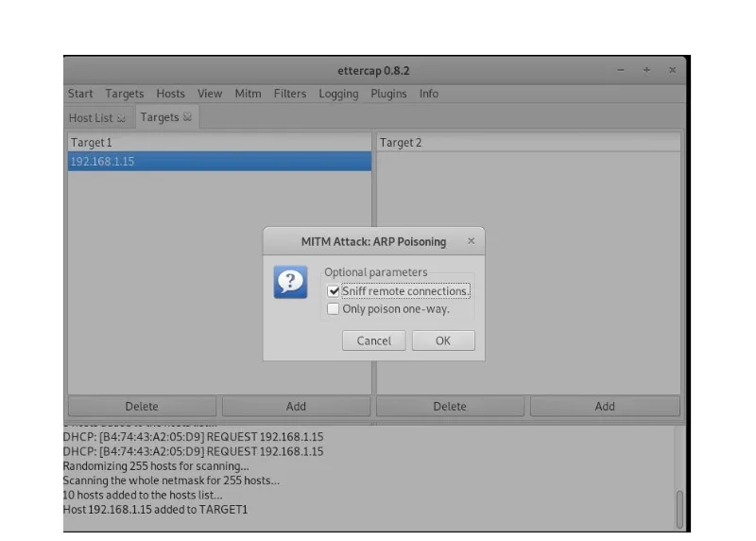Click 'Randomizing 255 hosts for scanning' line
This screenshot has width=756, height=541.
(156, 466)
